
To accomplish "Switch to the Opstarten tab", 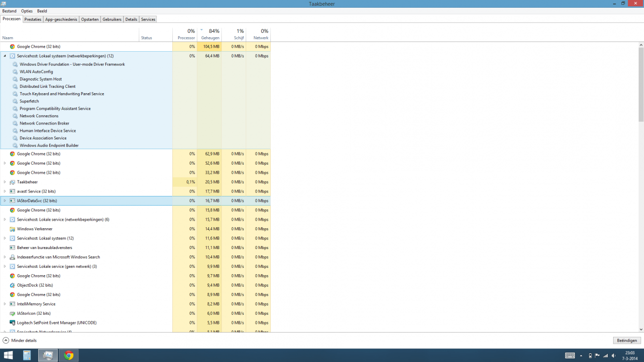I will pos(90,19).
